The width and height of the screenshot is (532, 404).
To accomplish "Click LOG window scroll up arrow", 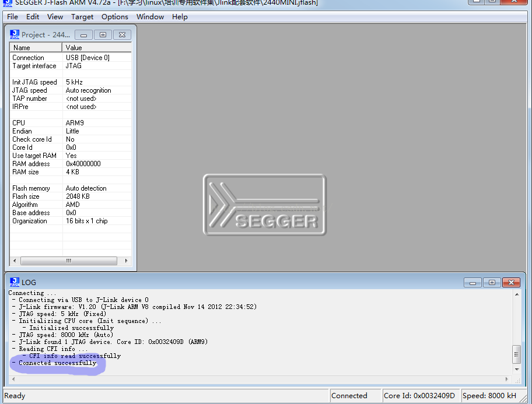I will pos(517,294).
